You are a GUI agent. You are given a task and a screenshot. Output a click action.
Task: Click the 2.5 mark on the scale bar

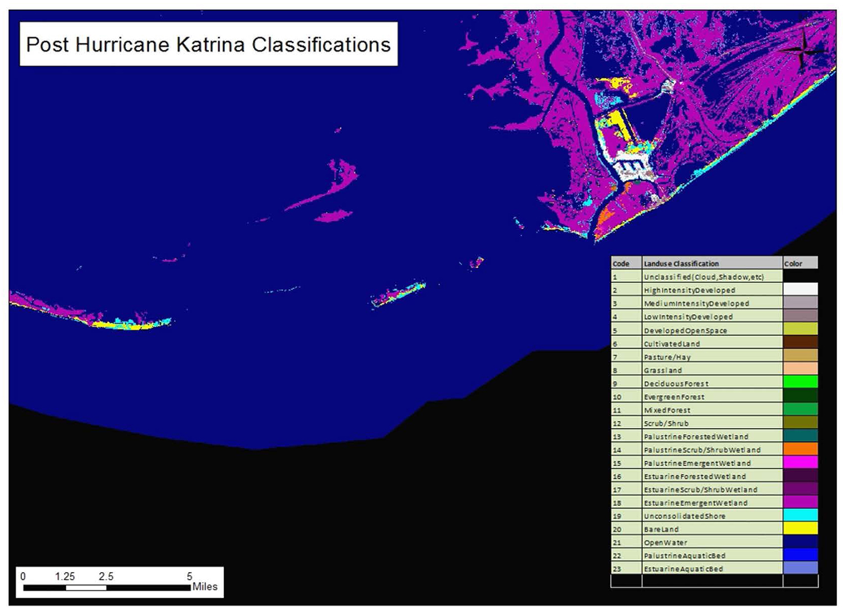[x=107, y=577]
